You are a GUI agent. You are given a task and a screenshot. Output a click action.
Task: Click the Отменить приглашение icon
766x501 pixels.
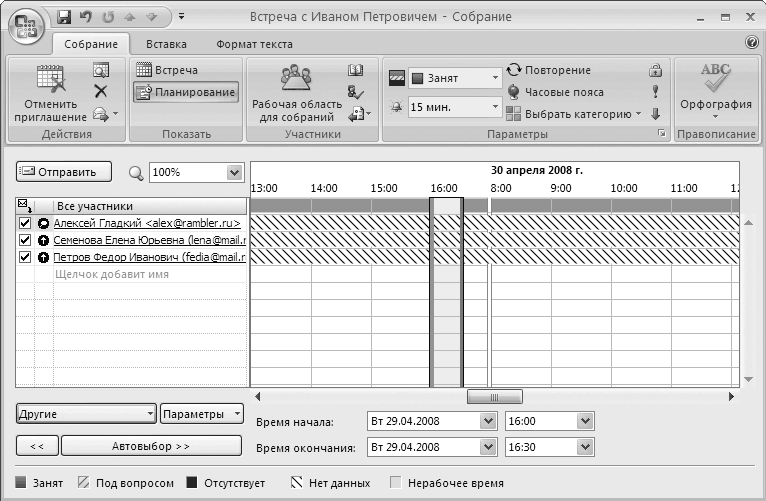point(49,80)
